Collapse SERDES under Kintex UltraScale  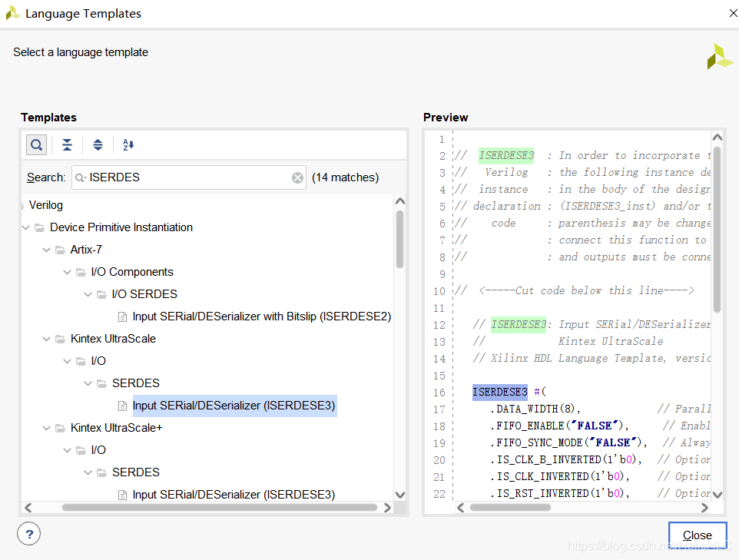pos(88,383)
